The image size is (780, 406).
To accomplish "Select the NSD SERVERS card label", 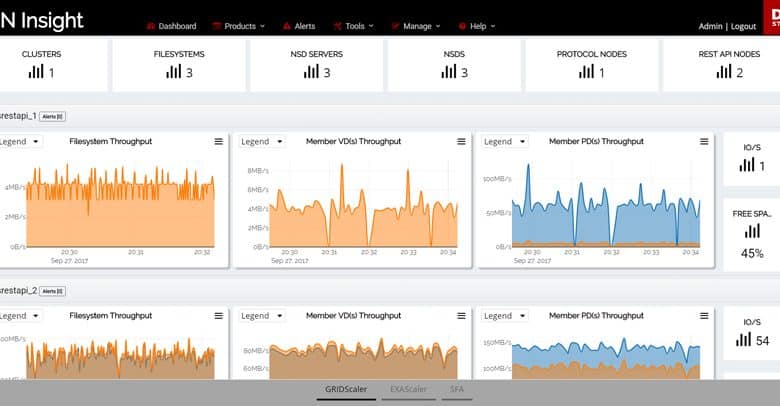I will 316,54.
